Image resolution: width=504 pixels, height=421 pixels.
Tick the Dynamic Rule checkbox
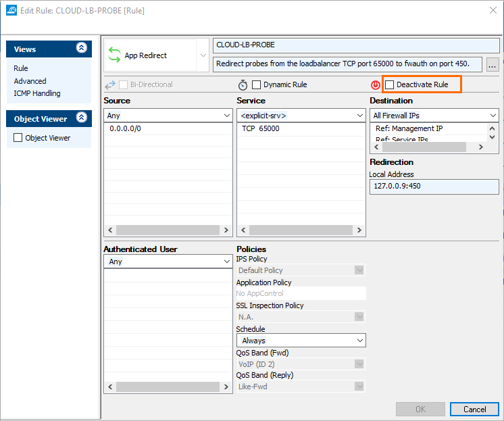(x=257, y=85)
